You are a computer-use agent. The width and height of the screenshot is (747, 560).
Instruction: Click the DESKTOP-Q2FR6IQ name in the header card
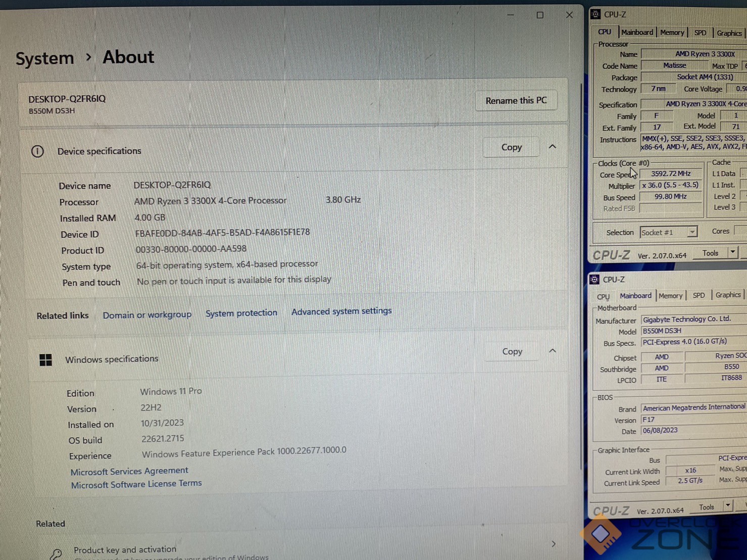coord(67,99)
